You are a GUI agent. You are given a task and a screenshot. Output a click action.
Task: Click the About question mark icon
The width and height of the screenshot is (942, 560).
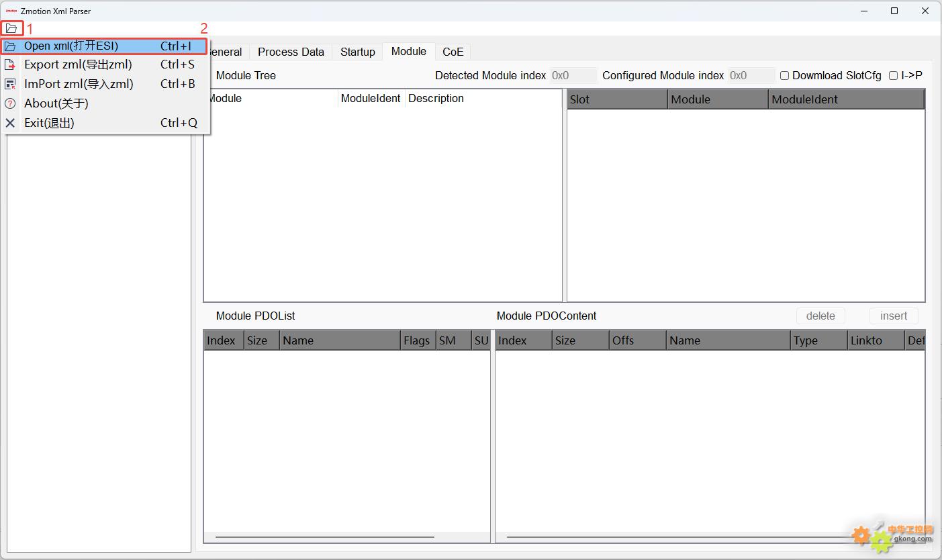10,103
